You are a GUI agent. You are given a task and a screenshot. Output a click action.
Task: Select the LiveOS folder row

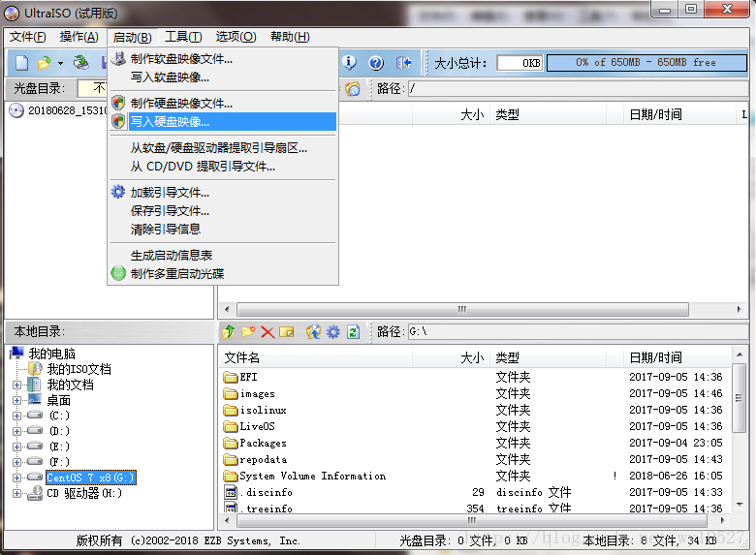click(475, 426)
